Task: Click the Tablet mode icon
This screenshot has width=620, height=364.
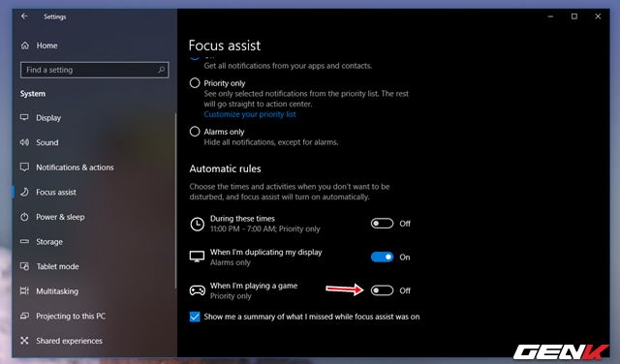Action: click(24, 266)
